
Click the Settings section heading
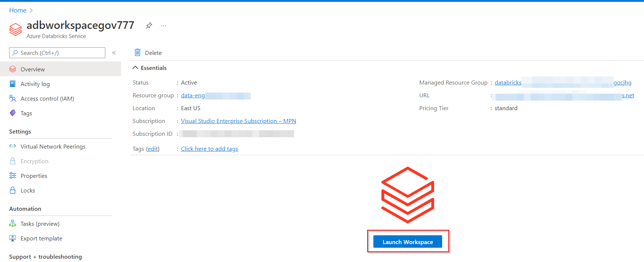20,131
